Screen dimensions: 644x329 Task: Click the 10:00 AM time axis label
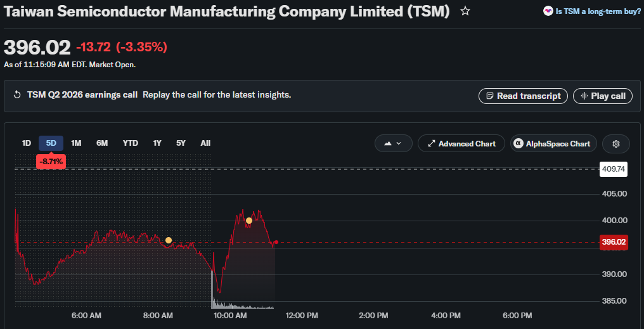(231, 316)
